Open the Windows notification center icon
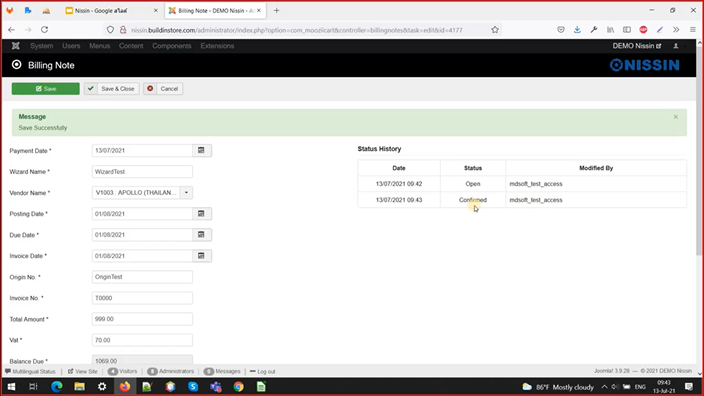Image resolution: width=704 pixels, height=396 pixels. pyautogui.click(x=689, y=387)
